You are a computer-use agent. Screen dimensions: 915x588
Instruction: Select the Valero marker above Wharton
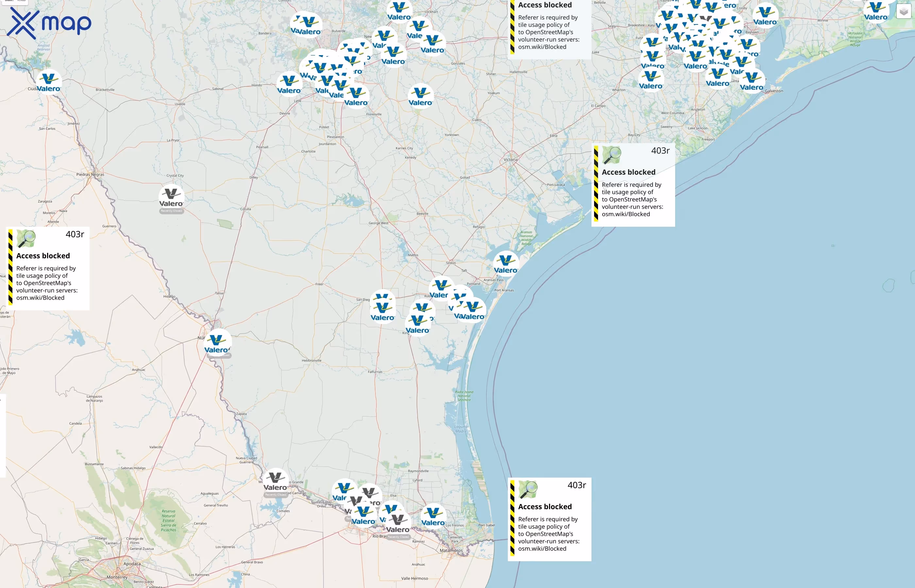(x=651, y=80)
